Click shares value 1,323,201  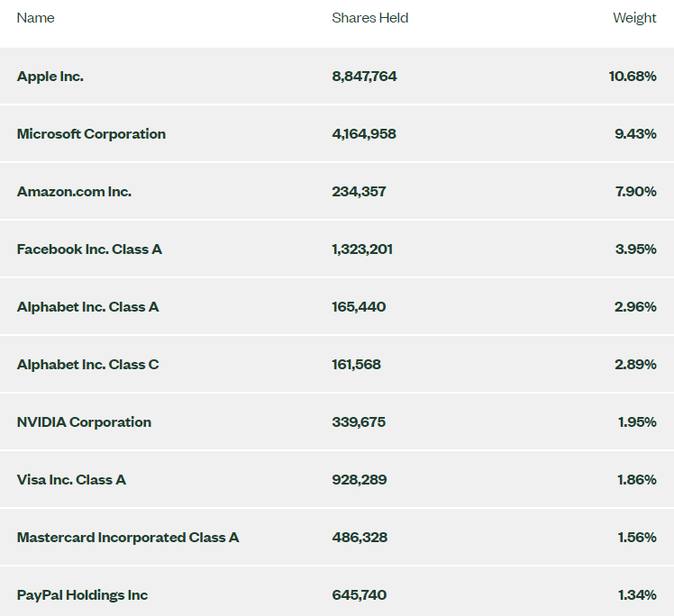pyautogui.click(x=362, y=249)
